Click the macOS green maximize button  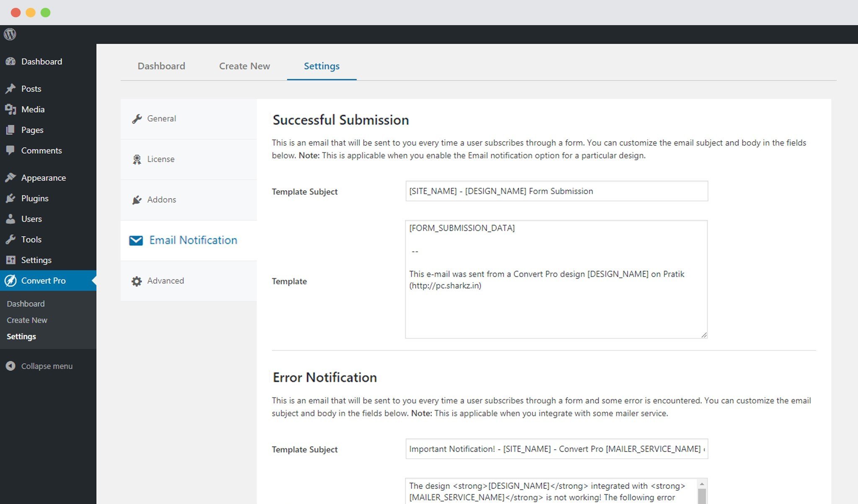pyautogui.click(x=45, y=13)
